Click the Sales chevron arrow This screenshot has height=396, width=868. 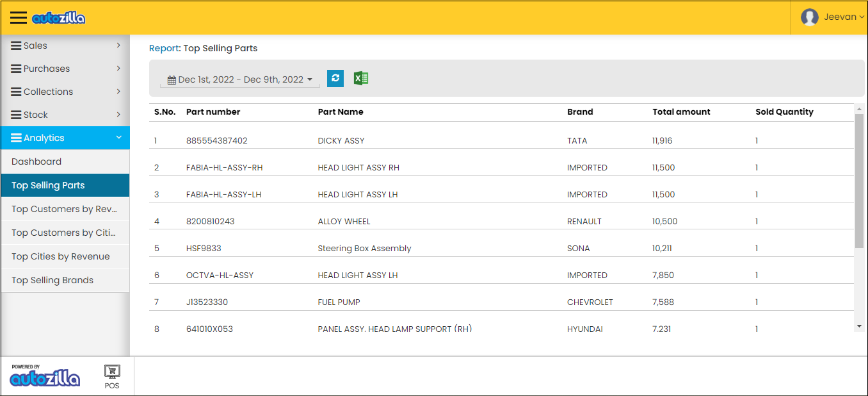click(118, 45)
